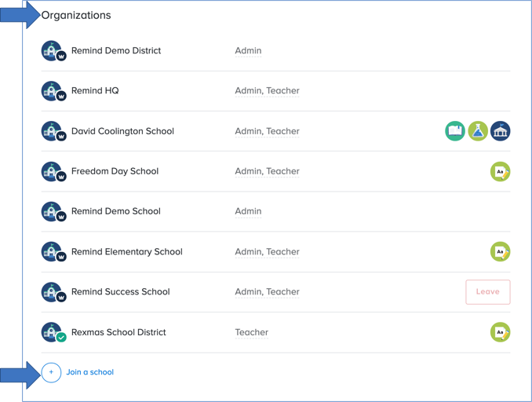532x402 pixels.
Task: Click the Remind HQ school icon
Action: (x=53, y=91)
